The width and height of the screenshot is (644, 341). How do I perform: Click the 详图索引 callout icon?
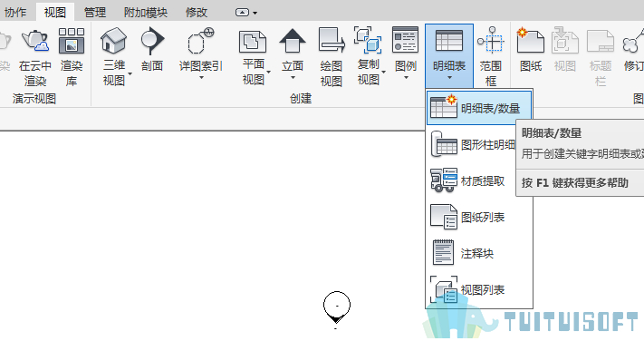(201, 41)
